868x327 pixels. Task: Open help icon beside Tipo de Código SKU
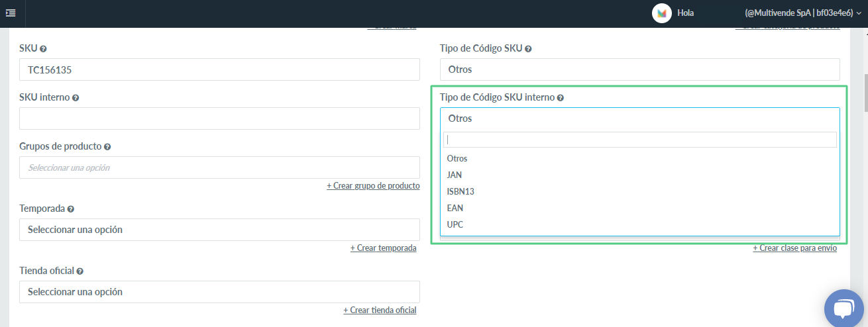click(528, 49)
